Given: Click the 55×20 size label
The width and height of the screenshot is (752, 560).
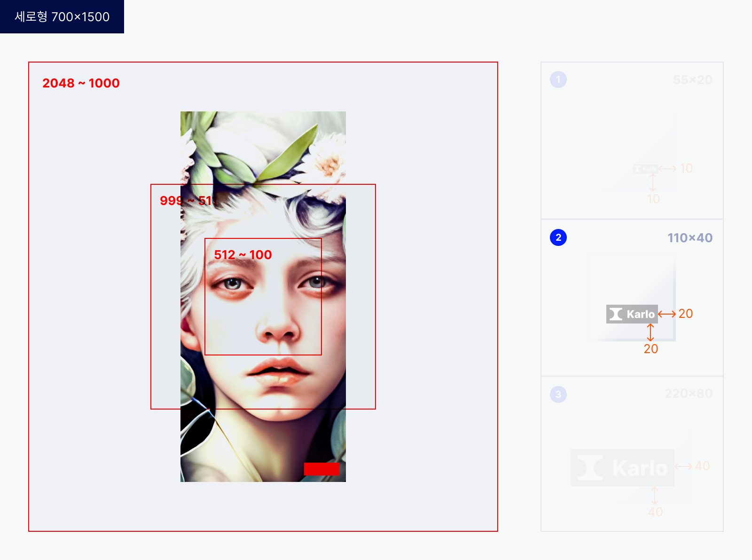Looking at the screenshot, I should tap(693, 80).
